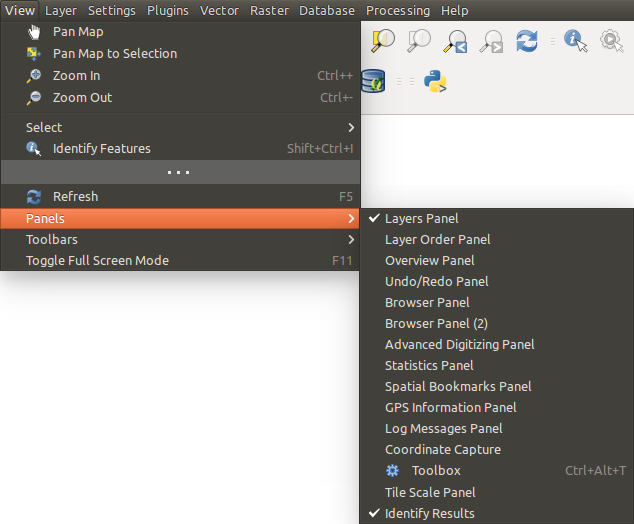Open the Processing menu
The image size is (634, 524).
point(397,10)
